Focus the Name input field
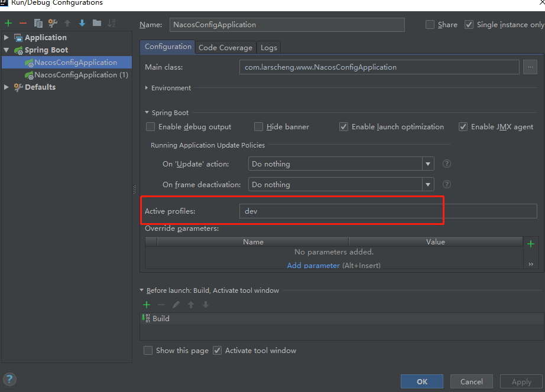Image resolution: width=545 pixels, height=392 pixels. 287,25
